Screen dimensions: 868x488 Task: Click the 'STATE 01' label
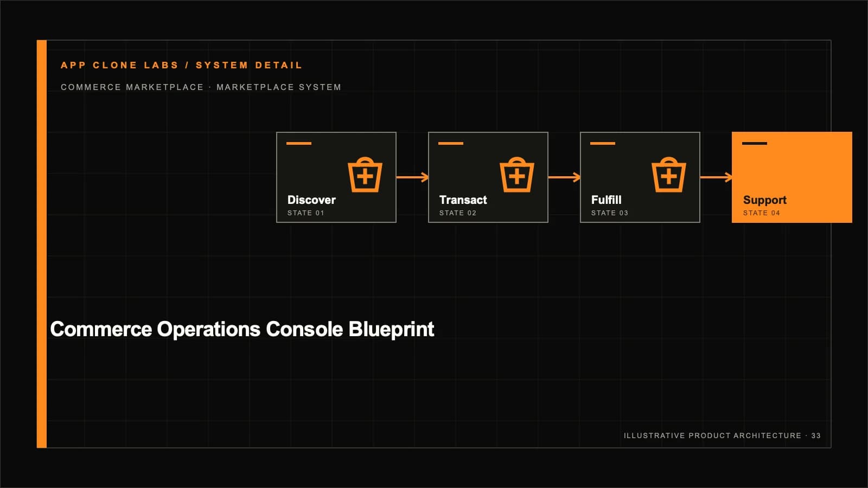[x=306, y=213]
